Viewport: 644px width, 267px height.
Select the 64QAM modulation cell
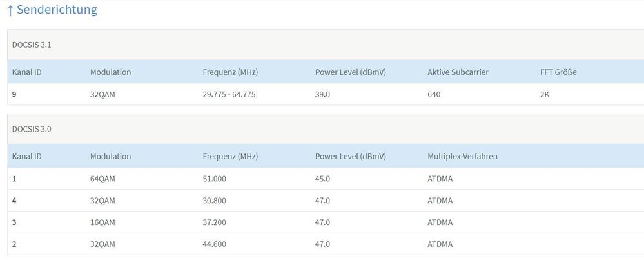[x=102, y=179]
